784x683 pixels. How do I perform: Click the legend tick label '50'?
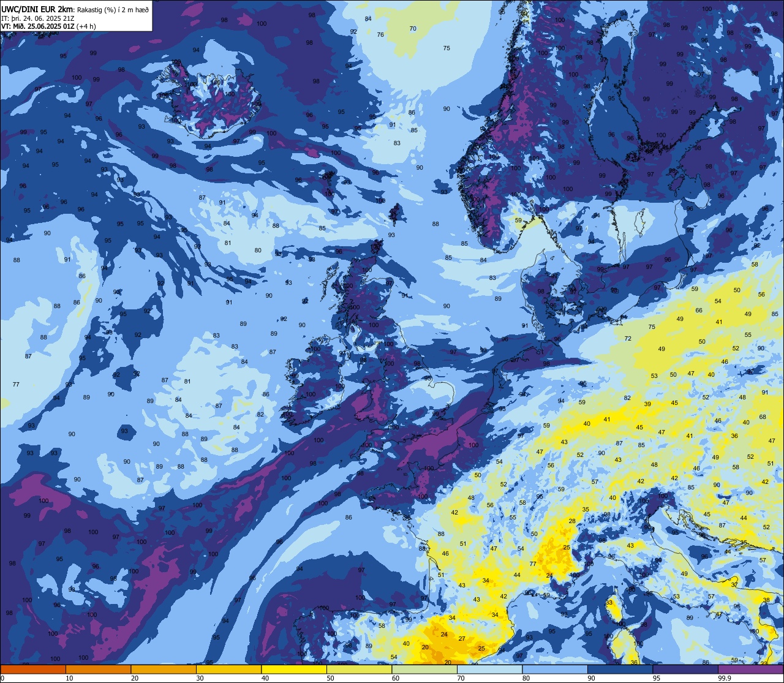330,678
